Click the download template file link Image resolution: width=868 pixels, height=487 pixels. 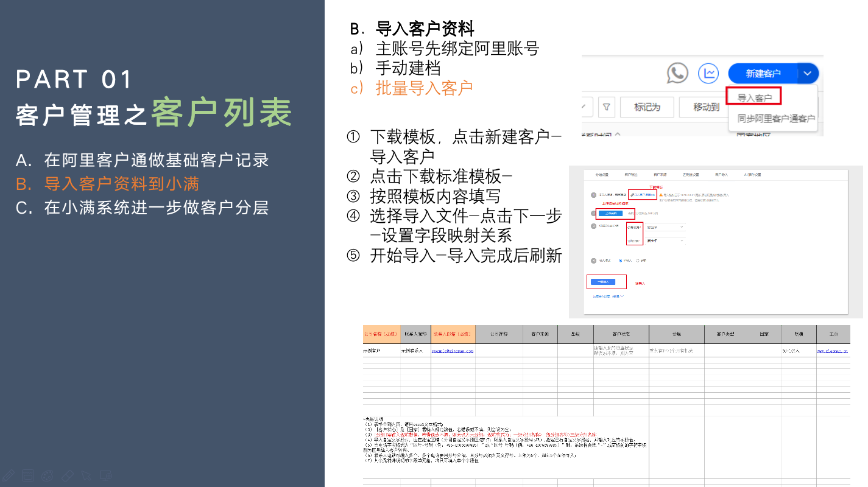(x=643, y=195)
